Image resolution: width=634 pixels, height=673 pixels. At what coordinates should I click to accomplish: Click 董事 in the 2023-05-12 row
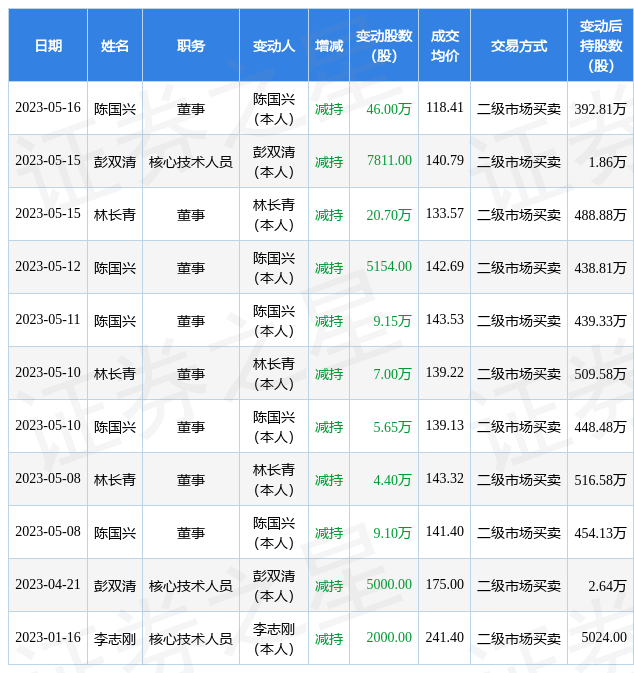(x=191, y=268)
